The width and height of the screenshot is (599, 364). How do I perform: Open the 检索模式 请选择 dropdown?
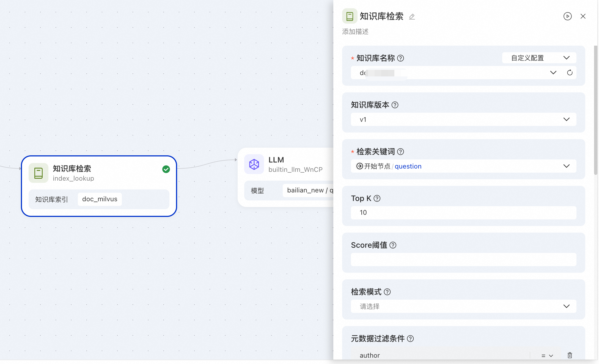(x=463, y=306)
